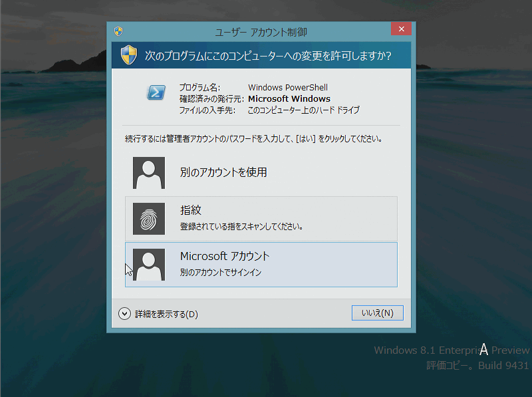Close the ユーザー アカウント制御 dialog
The image size is (532, 397).
(401, 29)
